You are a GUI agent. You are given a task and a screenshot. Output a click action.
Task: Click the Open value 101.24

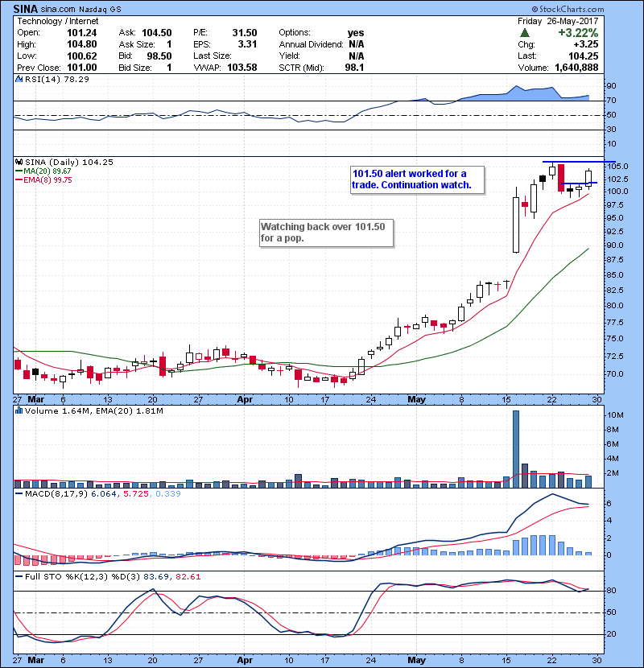click(x=82, y=33)
